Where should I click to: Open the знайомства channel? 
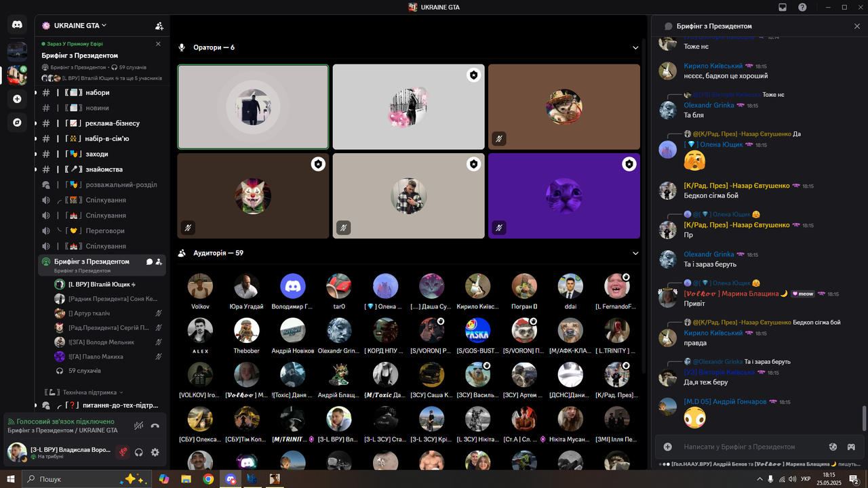102,169
